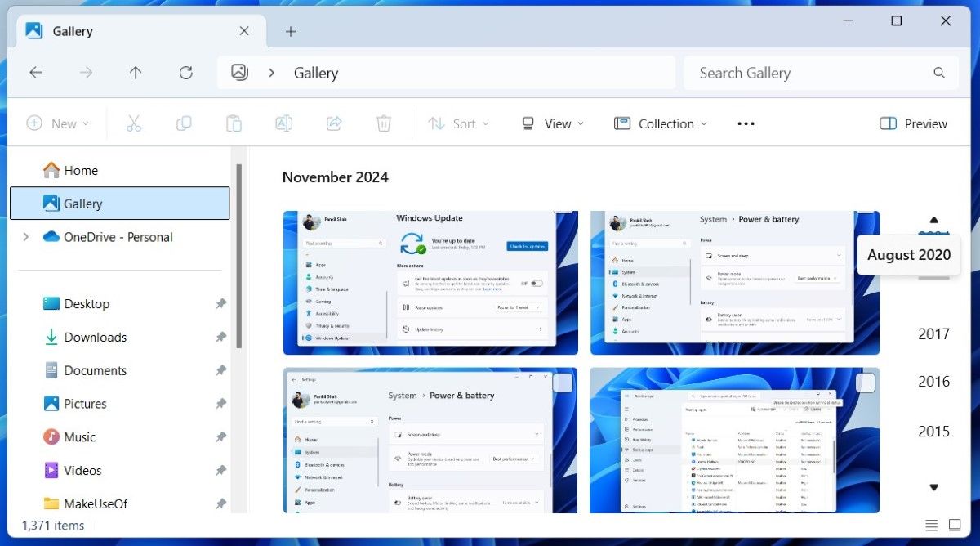Jump to 2017 on the timeline
The image size is (980, 546).
coord(934,333)
